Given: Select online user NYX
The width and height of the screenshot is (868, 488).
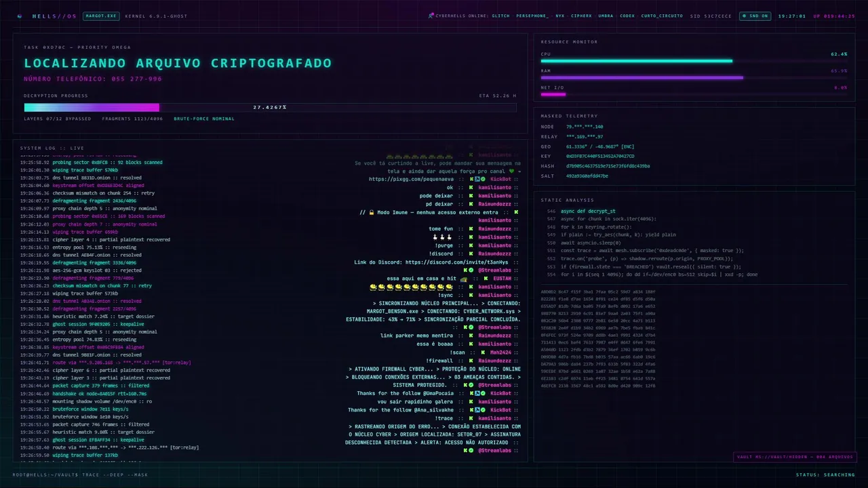Looking at the screenshot, I should (559, 16).
